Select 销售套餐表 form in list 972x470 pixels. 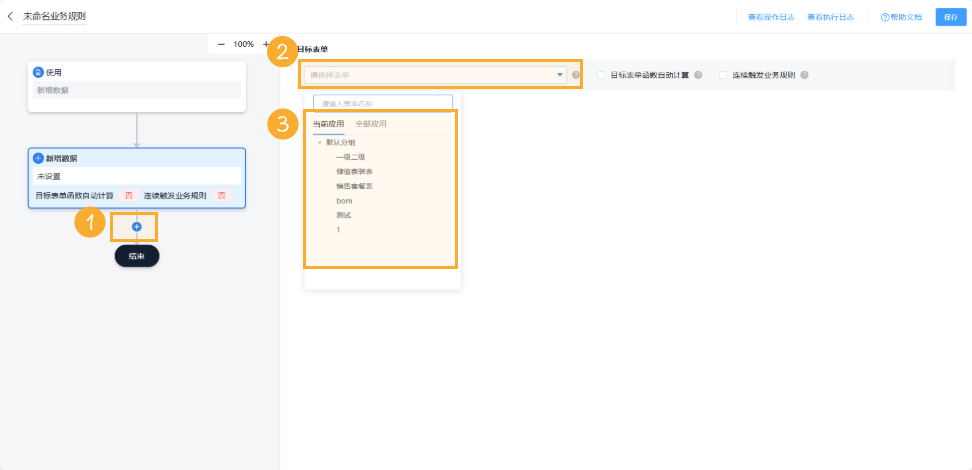click(354, 186)
